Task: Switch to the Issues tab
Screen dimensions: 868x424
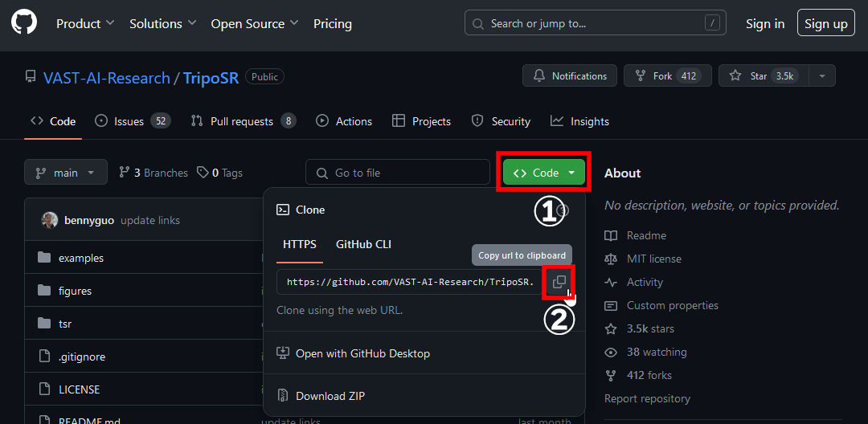Action: [133, 121]
